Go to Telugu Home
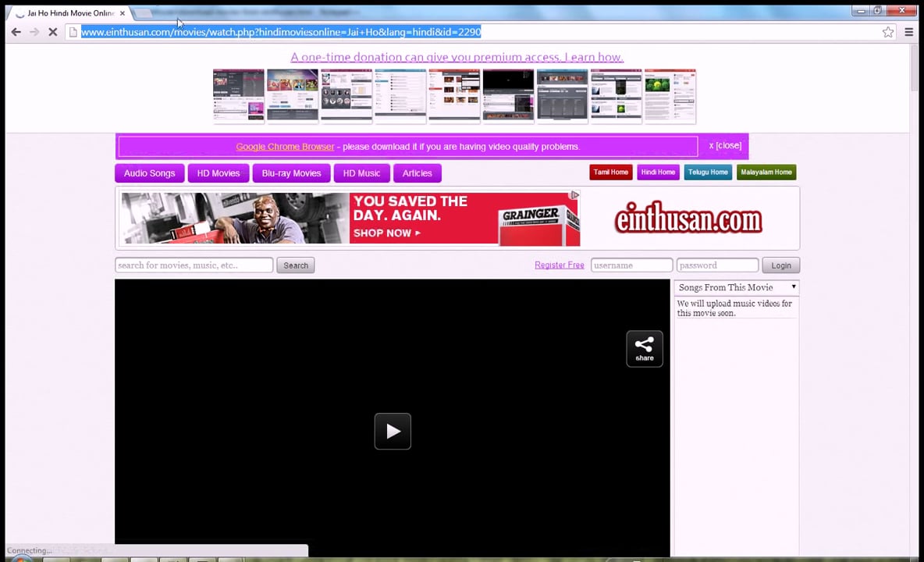 click(x=708, y=172)
